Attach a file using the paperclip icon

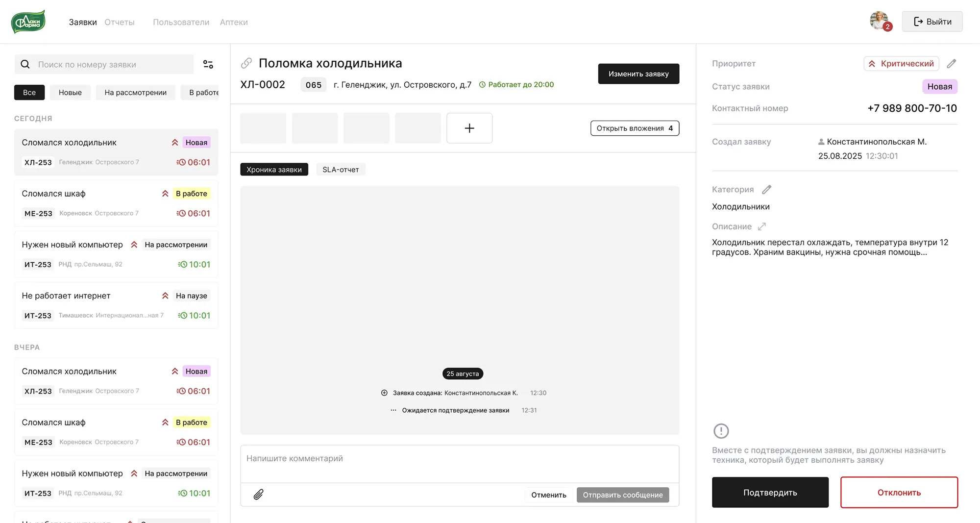pos(259,495)
